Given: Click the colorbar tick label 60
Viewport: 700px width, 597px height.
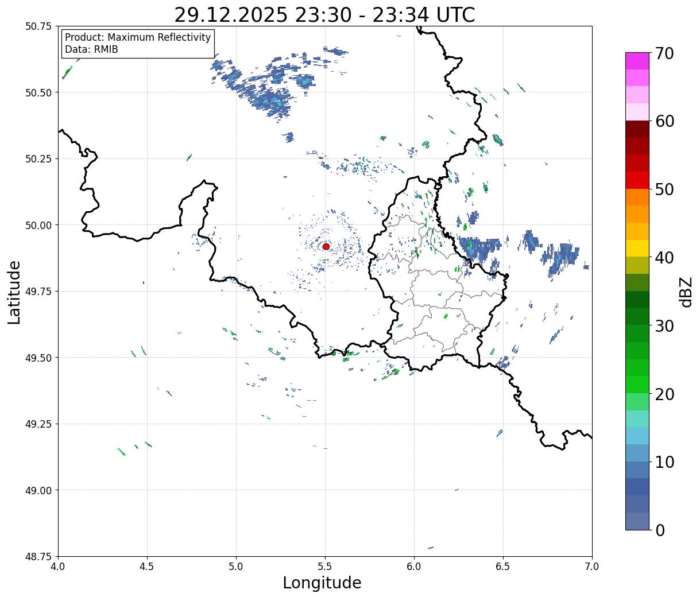Looking at the screenshot, I should coord(664,121).
